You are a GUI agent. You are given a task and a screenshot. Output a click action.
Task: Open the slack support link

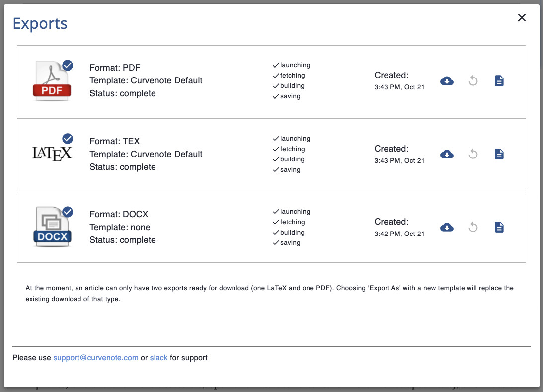pos(158,357)
